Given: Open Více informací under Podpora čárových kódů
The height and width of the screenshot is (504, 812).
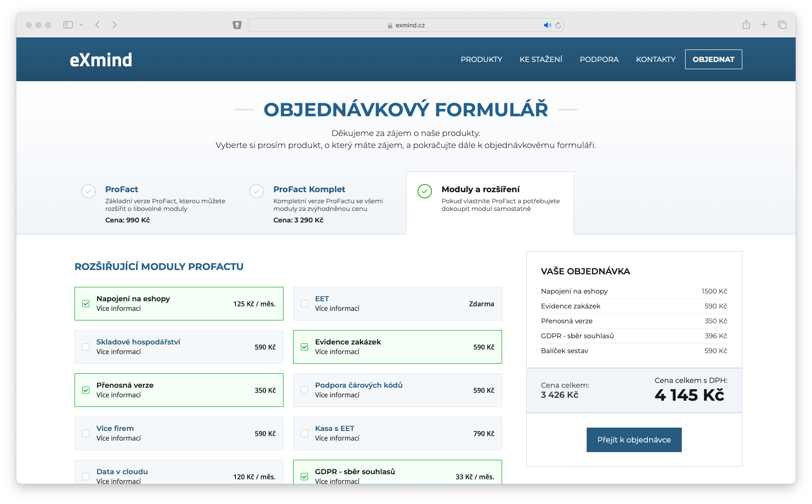Looking at the screenshot, I should [x=337, y=395].
